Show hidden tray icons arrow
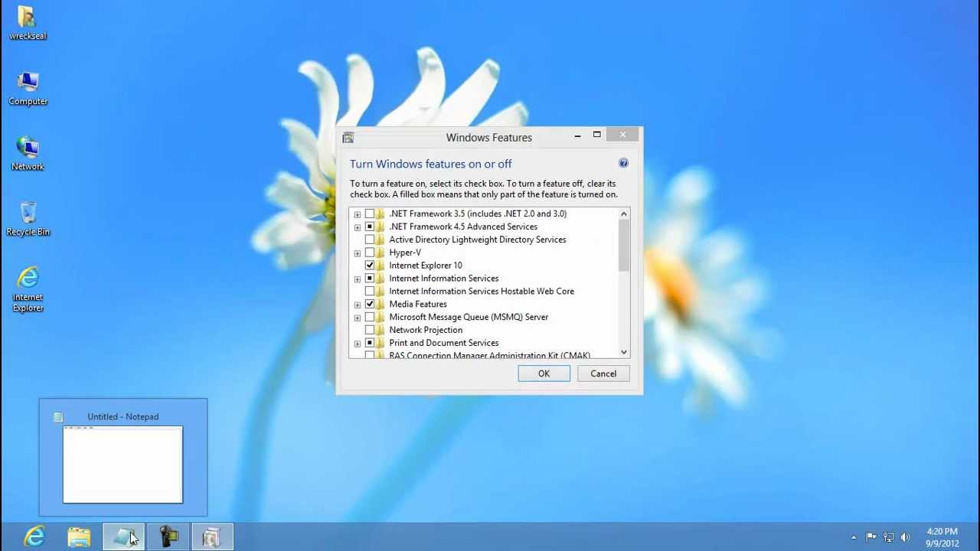 pyautogui.click(x=854, y=537)
